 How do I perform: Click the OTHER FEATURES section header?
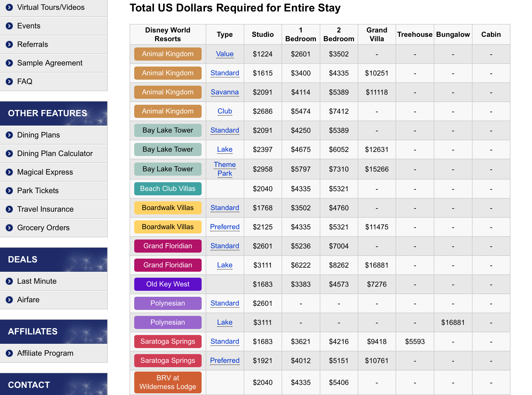[x=54, y=113]
